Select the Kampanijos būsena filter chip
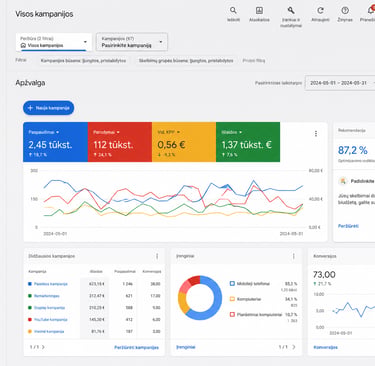 83,61
